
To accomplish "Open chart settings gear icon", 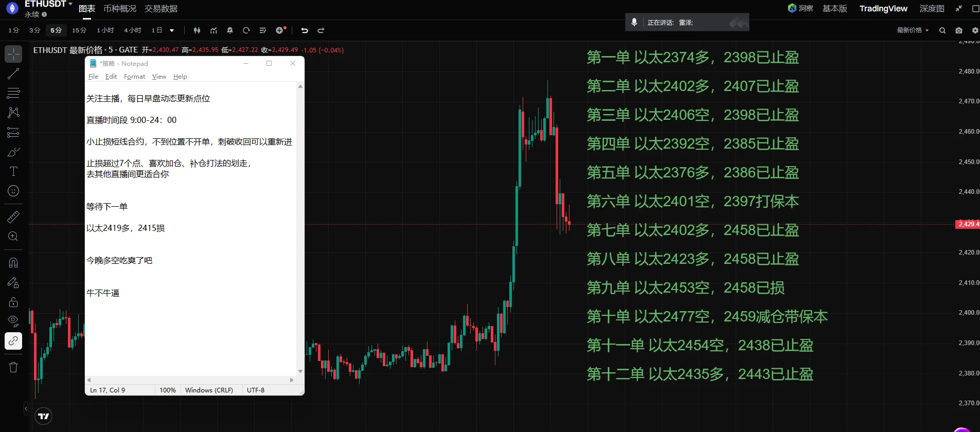I will point(975,30).
